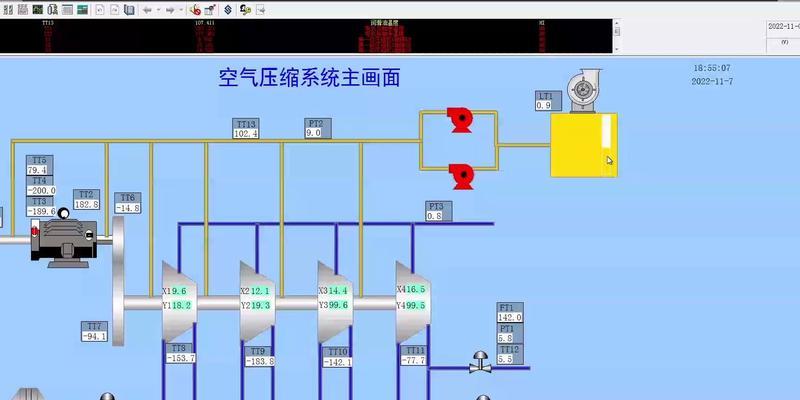Click the page with right-arrow icon
Viewport: 800px width, 400px height.
click(115, 10)
